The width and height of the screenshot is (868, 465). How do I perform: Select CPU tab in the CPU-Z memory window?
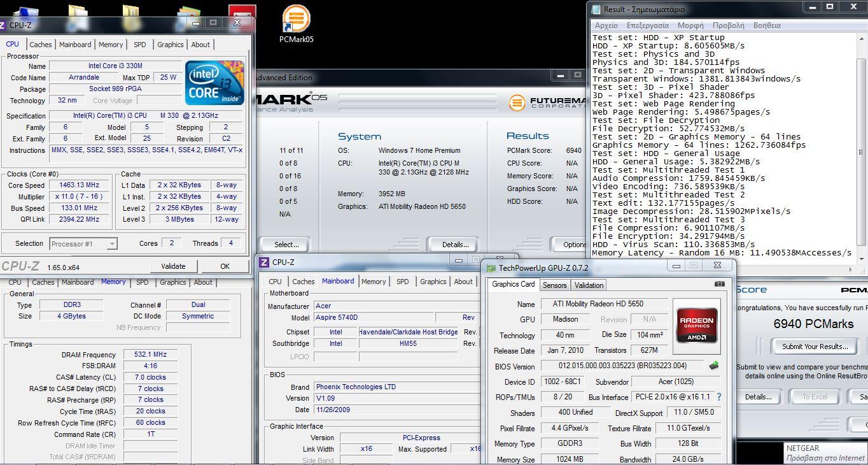point(15,282)
